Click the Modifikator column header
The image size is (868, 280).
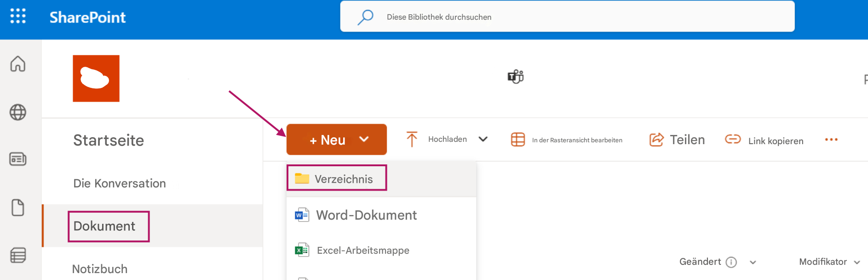point(823,262)
